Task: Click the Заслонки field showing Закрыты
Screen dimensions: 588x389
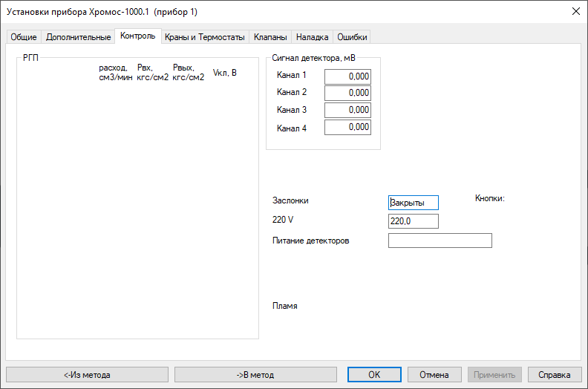Action: [x=414, y=203]
